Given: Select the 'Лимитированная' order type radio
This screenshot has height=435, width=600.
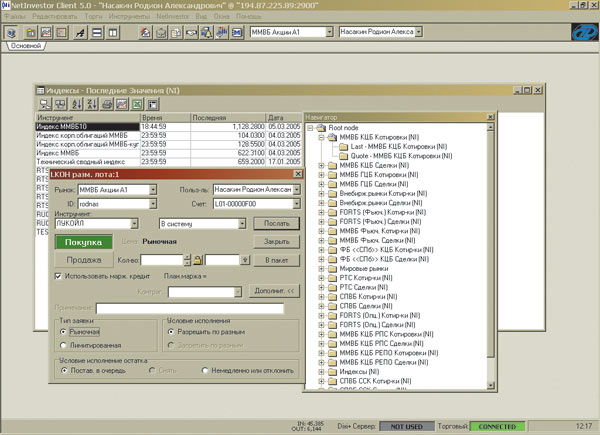Looking at the screenshot, I should [63, 345].
